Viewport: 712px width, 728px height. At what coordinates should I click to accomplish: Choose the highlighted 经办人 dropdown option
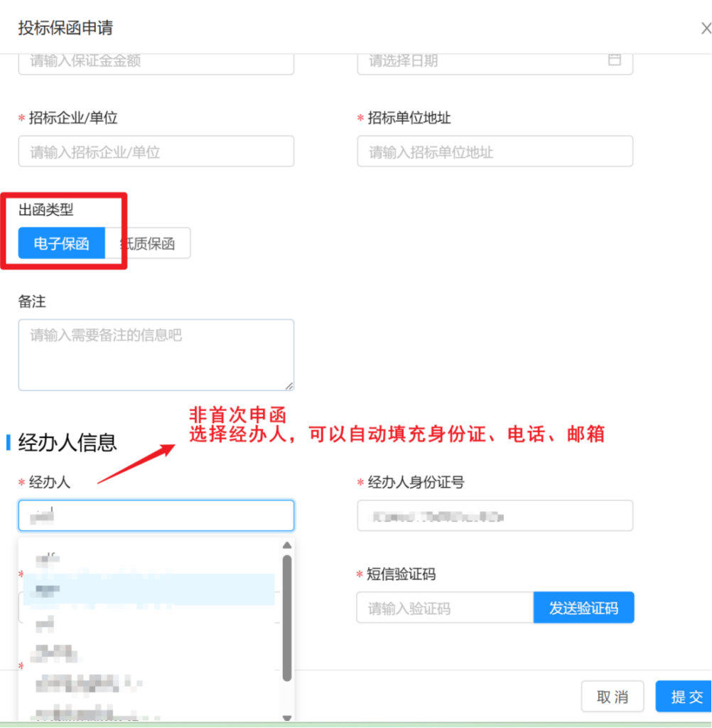click(149, 589)
